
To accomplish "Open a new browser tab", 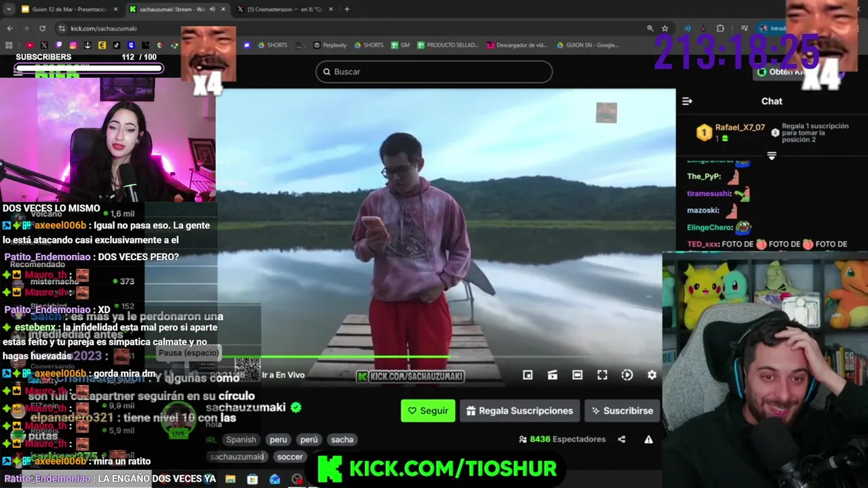I will 347,9.
